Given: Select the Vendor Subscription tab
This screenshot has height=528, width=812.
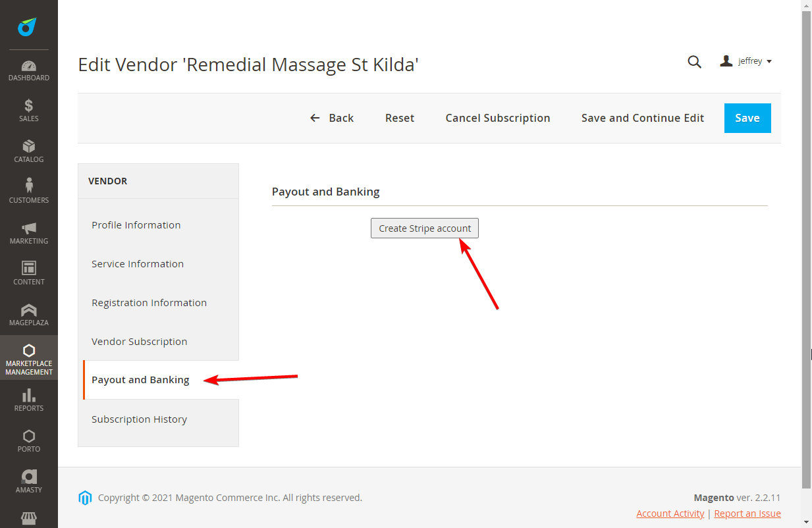Looking at the screenshot, I should tap(158, 342).
